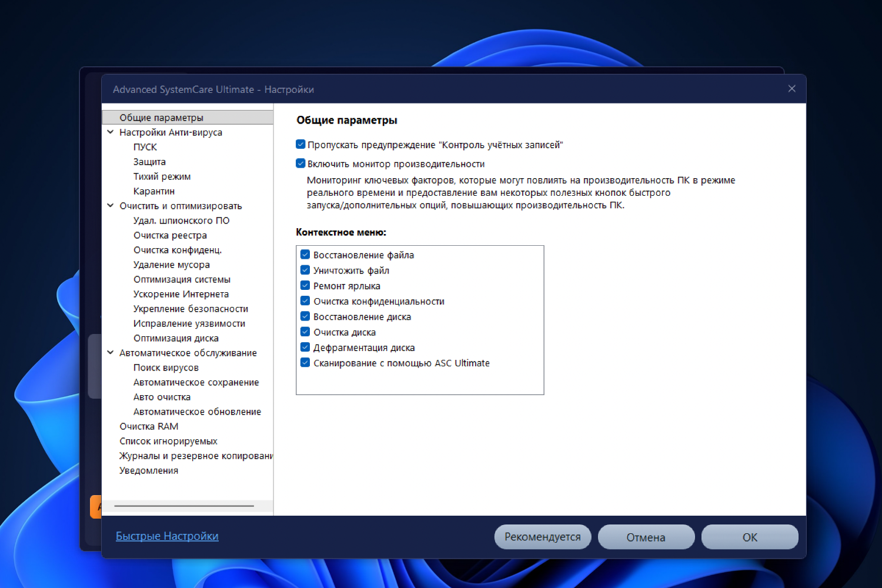Toggle "Очистка конфиденциальности" checkbox

(x=305, y=301)
